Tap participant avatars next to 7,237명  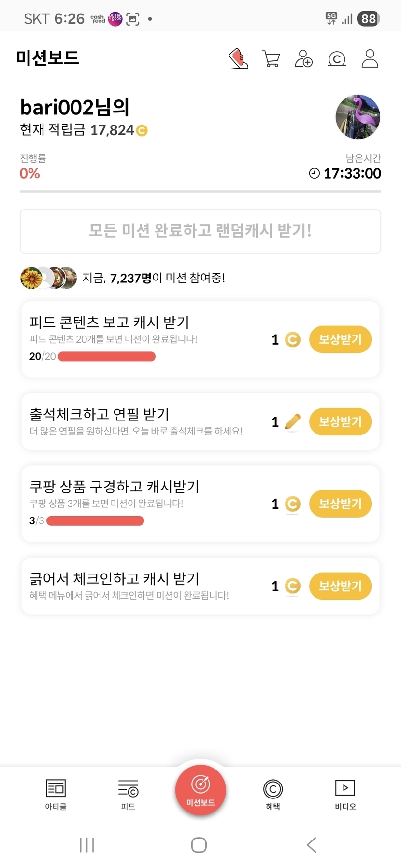coord(48,278)
